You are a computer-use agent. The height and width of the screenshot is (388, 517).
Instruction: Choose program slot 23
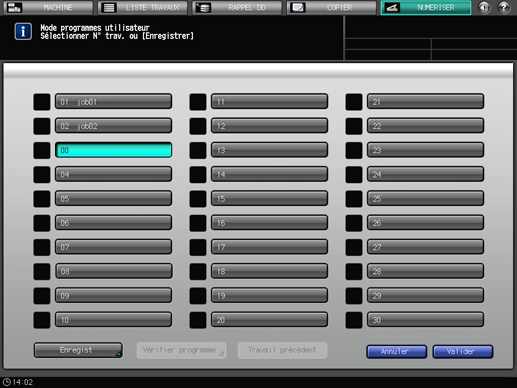point(425,150)
